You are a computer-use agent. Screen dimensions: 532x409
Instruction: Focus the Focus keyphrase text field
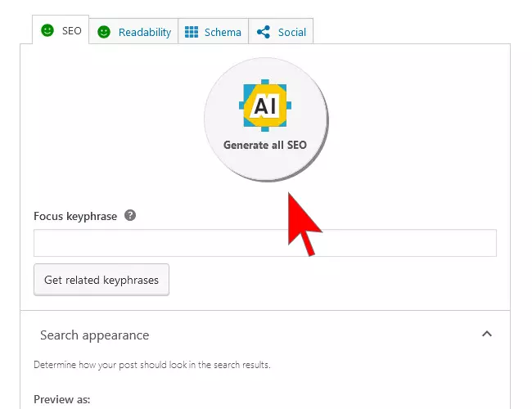point(264,244)
